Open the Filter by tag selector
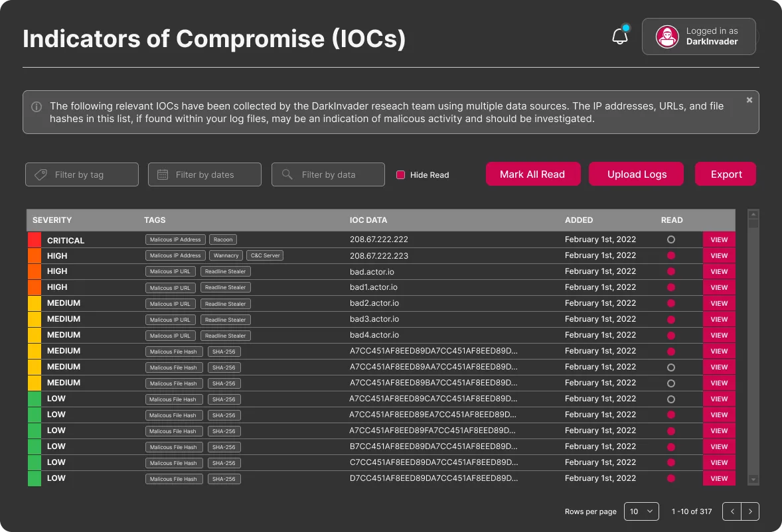The height and width of the screenshot is (532, 782). tap(81, 174)
